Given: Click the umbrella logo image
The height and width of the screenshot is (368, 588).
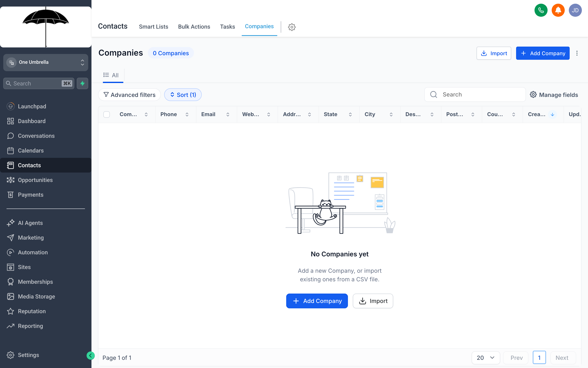Looking at the screenshot, I should tap(46, 27).
